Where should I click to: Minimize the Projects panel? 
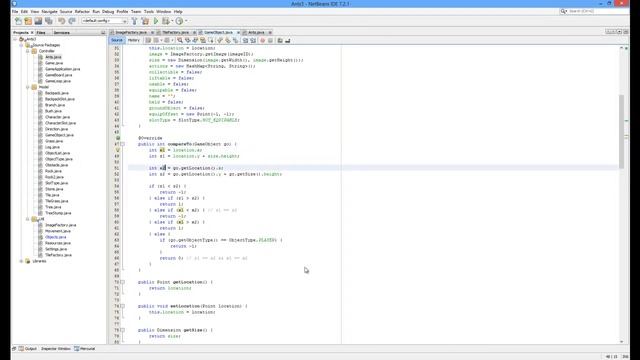[103, 33]
